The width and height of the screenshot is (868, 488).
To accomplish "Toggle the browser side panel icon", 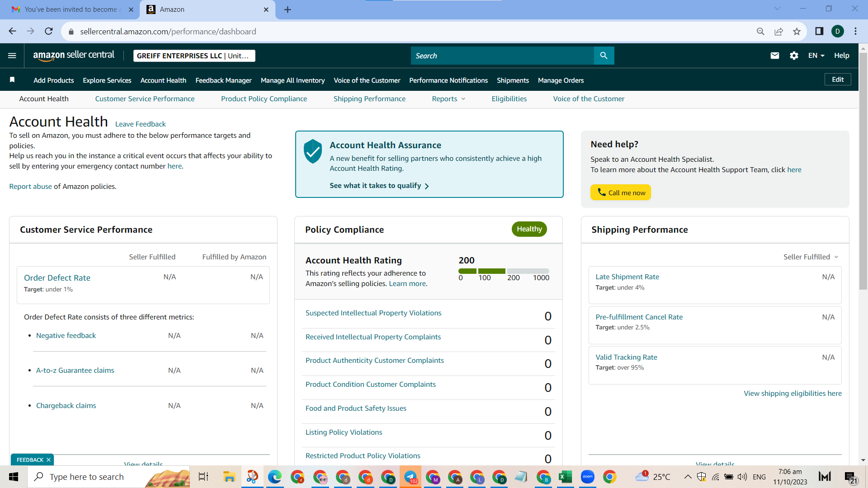I will 819,31.
